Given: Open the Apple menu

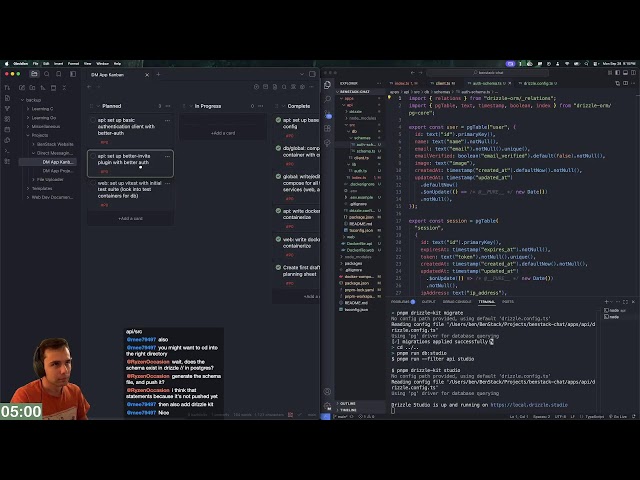Looking at the screenshot, I should point(7,64).
